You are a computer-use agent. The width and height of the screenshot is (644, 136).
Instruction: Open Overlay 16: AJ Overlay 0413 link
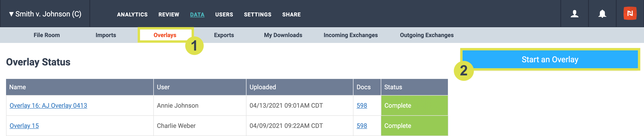48,106
